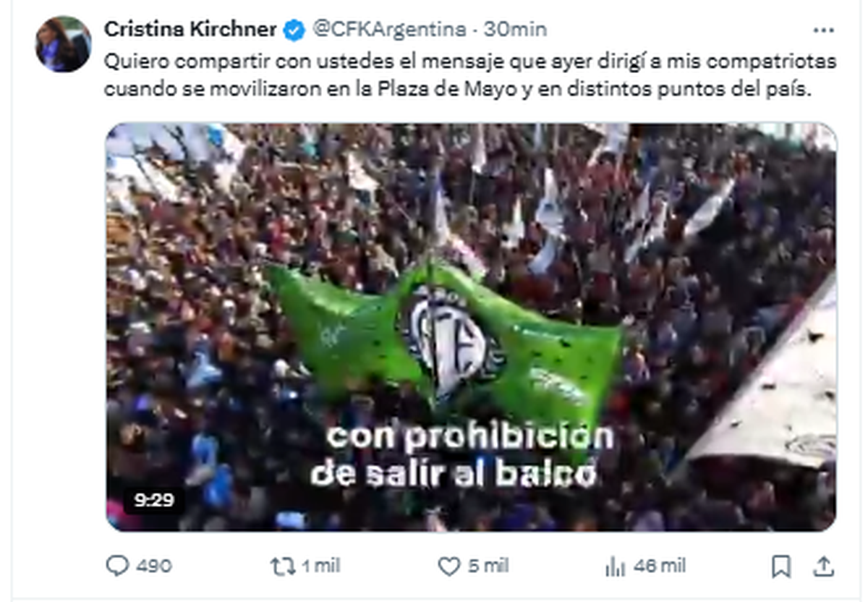Click the share upload icon
This screenshot has width=868, height=602.
[824, 566]
